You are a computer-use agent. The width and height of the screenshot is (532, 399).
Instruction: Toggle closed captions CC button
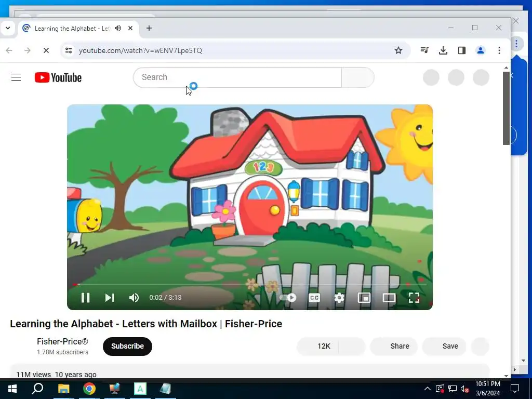pyautogui.click(x=314, y=298)
